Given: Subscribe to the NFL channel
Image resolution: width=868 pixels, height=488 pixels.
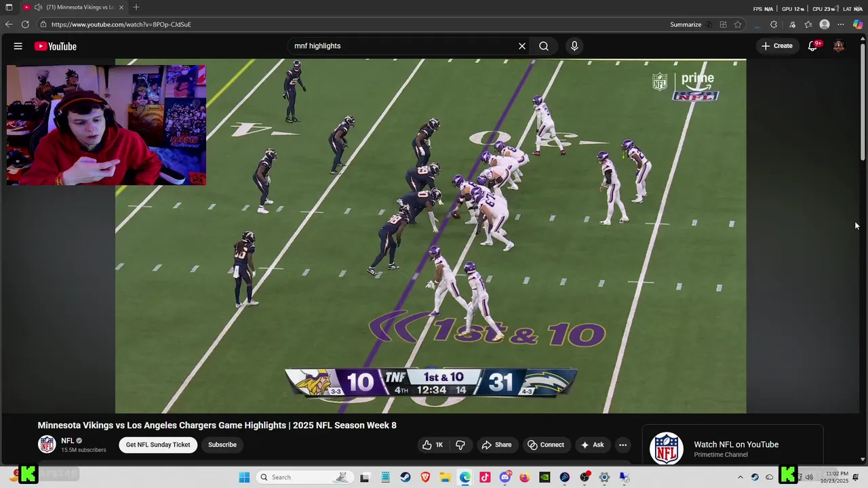Looking at the screenshot, I should 222,445.
